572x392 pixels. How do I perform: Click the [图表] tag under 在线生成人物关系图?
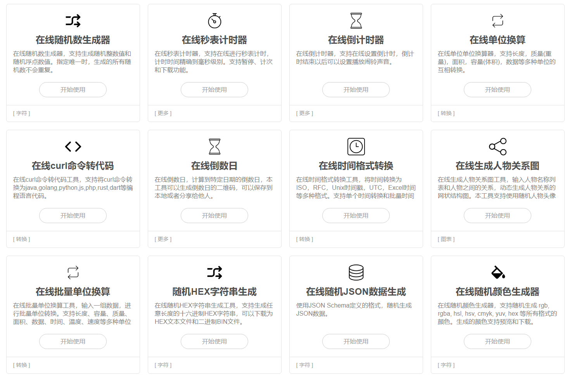pos(446,239)
